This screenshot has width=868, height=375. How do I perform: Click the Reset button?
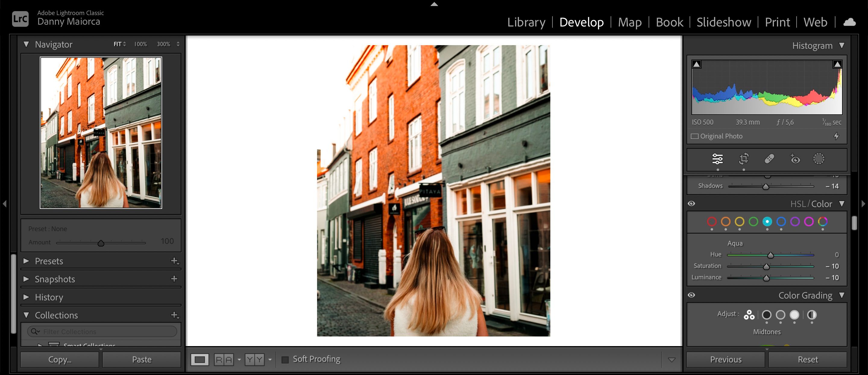pyautogui.click(x=808, y=359)
